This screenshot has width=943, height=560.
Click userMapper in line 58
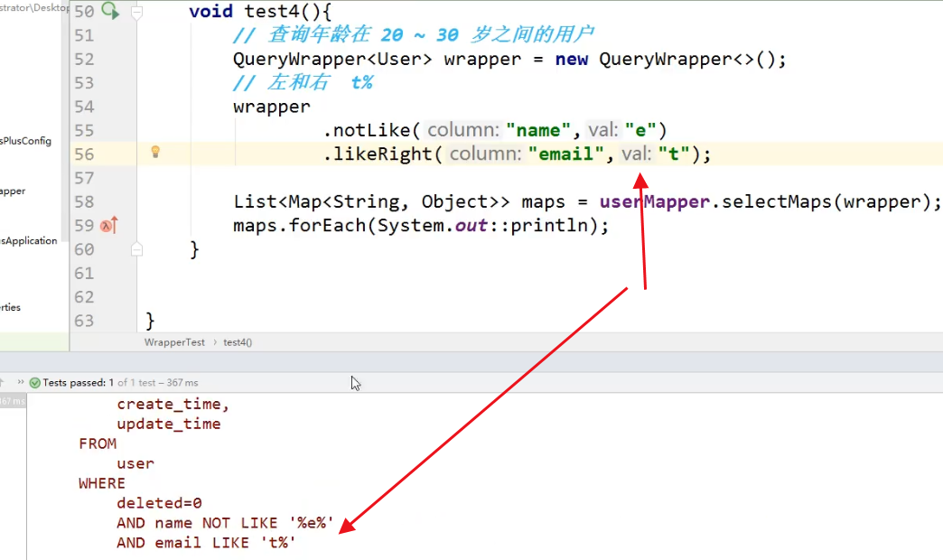click(654, 201)
